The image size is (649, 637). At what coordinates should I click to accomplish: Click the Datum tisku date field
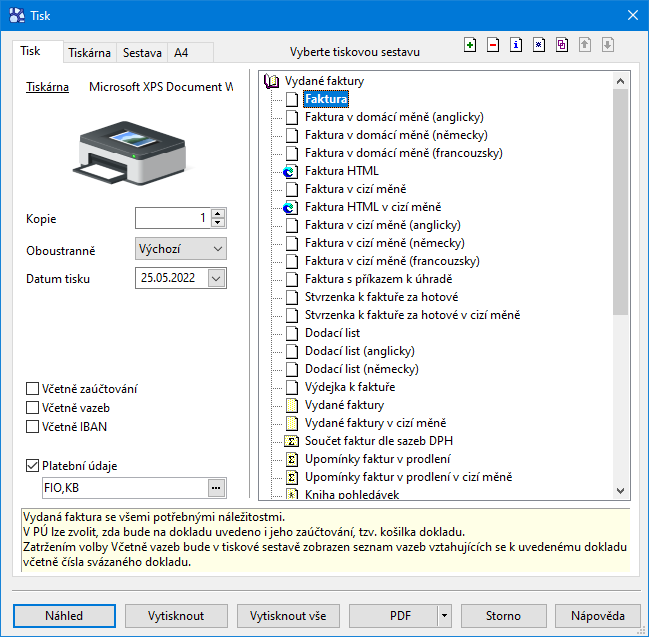click(172, 278)
